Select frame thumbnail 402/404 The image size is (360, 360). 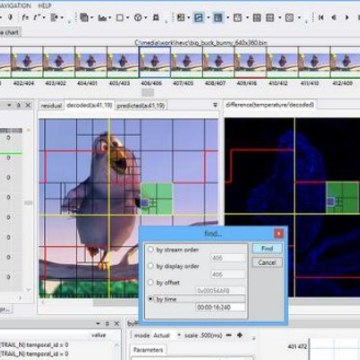click(x=27, y=62)
